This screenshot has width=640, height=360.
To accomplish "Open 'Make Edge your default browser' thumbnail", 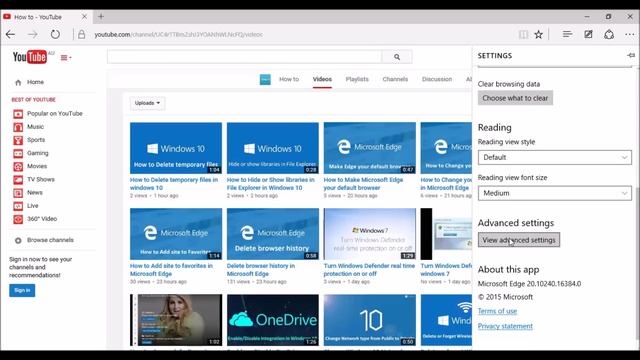I will click(370, 148).
